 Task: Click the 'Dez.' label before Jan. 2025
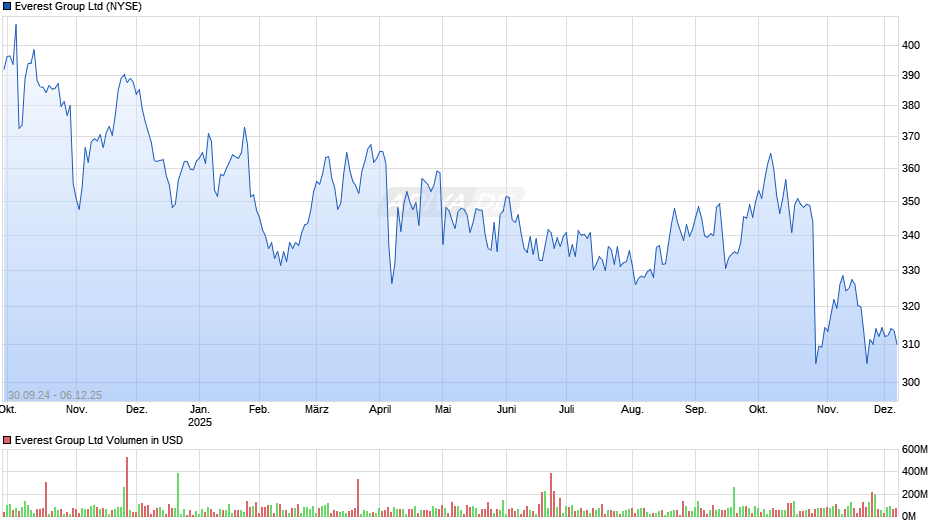coord(137,410)
